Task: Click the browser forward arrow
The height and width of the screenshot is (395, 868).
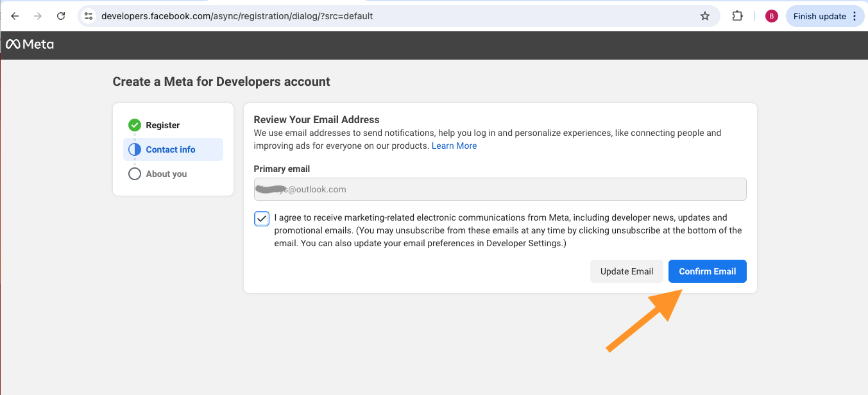Action: 38,16
